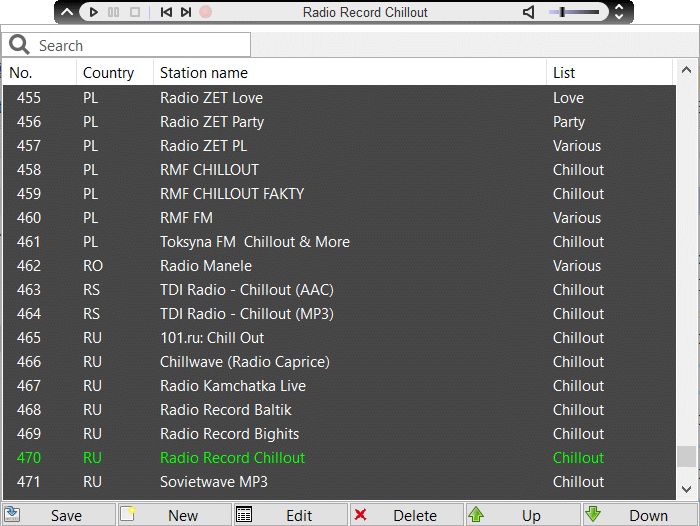Click in the Search field
This screenshot has width=700, height=526.
(x=140, y=45)
